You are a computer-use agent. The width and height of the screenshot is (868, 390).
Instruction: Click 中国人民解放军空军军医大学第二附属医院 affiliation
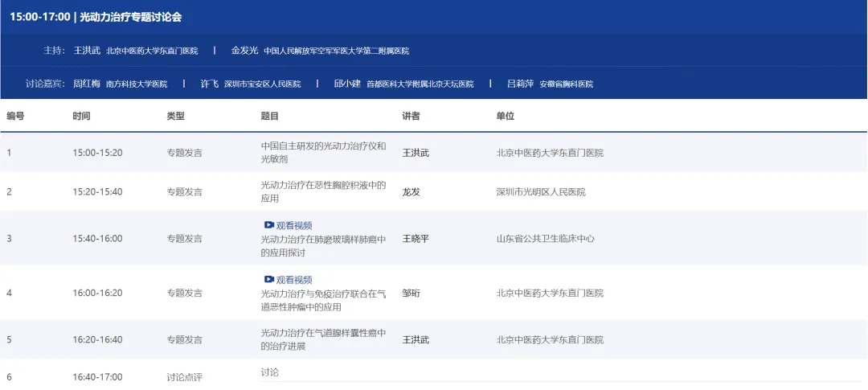[337, 51]
